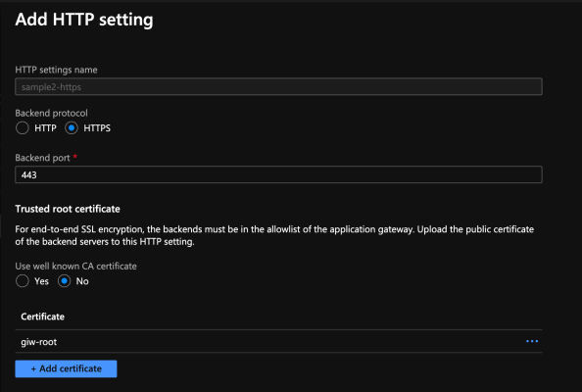
Task: Click the Trusted root certificate heading
Action: (x=68, y=209)
